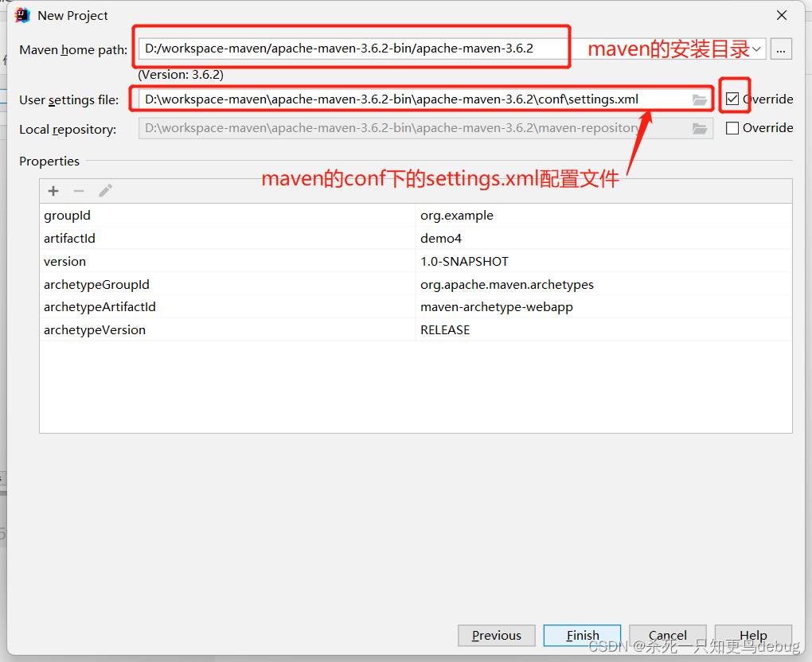Select the archetypeArtifactId maven-archetype-webapp row
812x662 pixels.
pyautogui.click(x=239, y=306)
